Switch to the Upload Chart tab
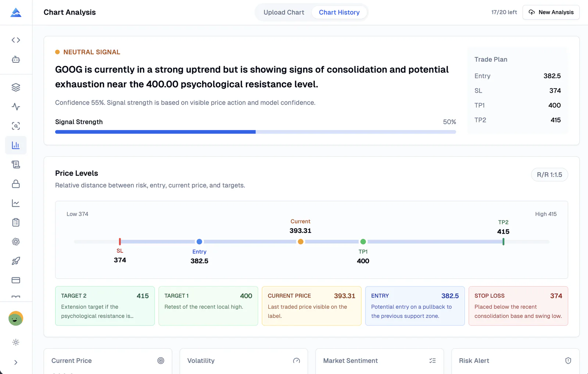The width and height of the screenshot is (588, 374). point(284,12)
